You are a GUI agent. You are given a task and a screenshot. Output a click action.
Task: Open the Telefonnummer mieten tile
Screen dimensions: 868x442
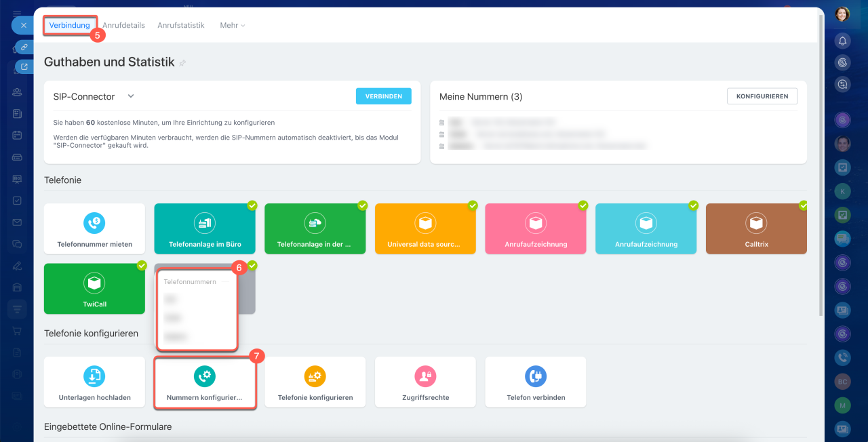pyautogui.click(x=94, y=229)
